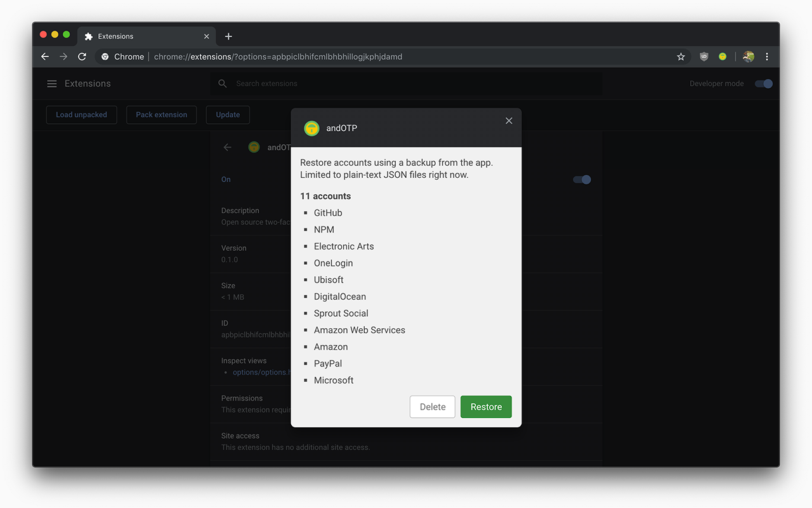Click the search extensions magnifier icon

click(x=222, y=83)
